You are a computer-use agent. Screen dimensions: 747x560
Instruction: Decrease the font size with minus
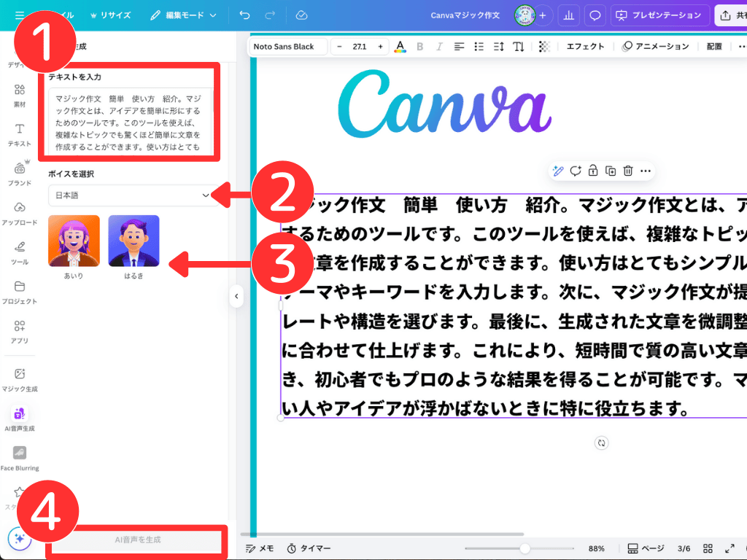point(339,46)
